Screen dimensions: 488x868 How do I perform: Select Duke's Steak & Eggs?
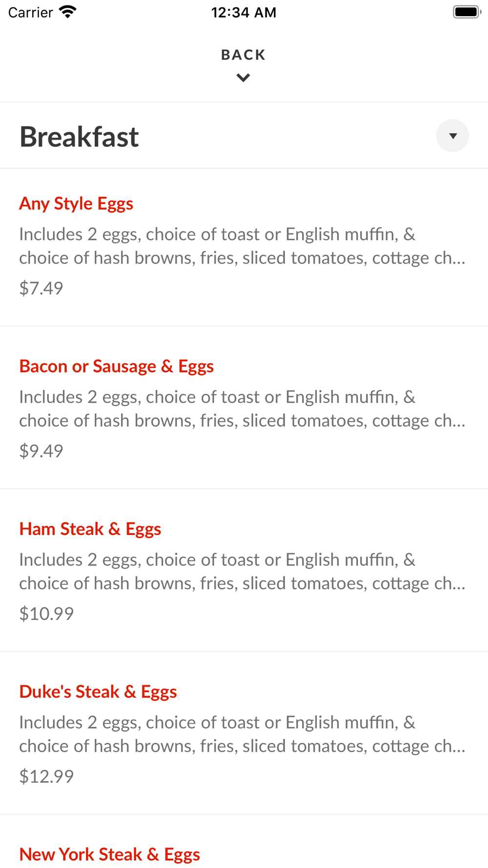click(98, 691)
